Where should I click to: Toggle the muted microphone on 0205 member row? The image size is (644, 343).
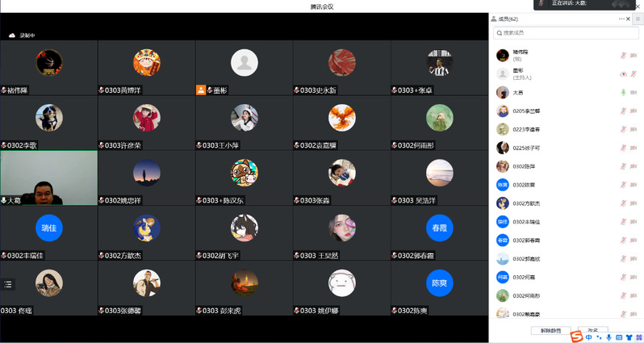(x=623, y=111)
